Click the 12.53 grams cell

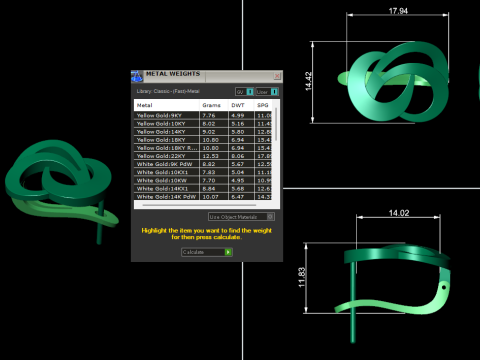tap(214, 156)
